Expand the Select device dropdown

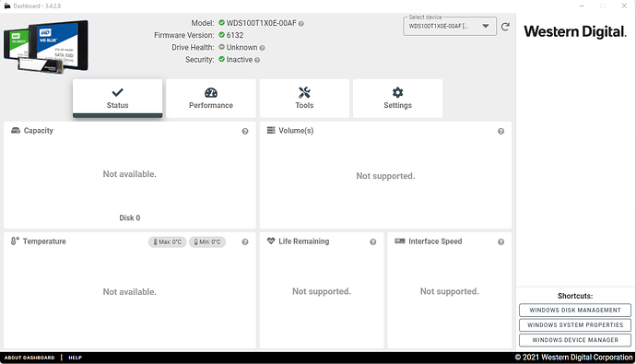point(450,27)
